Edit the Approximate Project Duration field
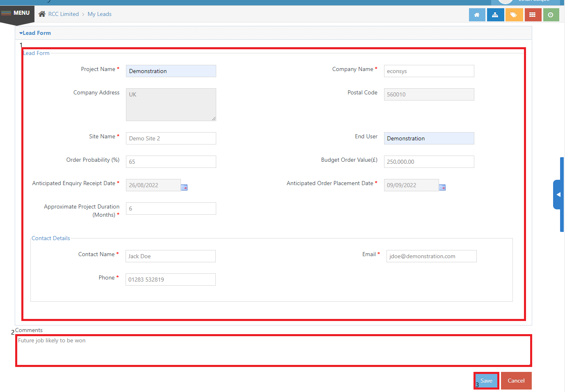Image resolution: width=565 pixels, height=392 pixels. click(x=171, y=209)
